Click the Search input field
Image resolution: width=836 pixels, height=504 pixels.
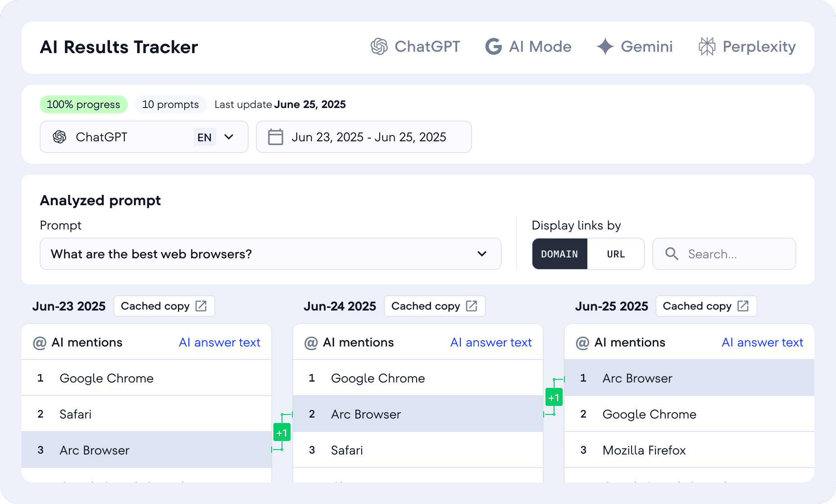[724, 254]
